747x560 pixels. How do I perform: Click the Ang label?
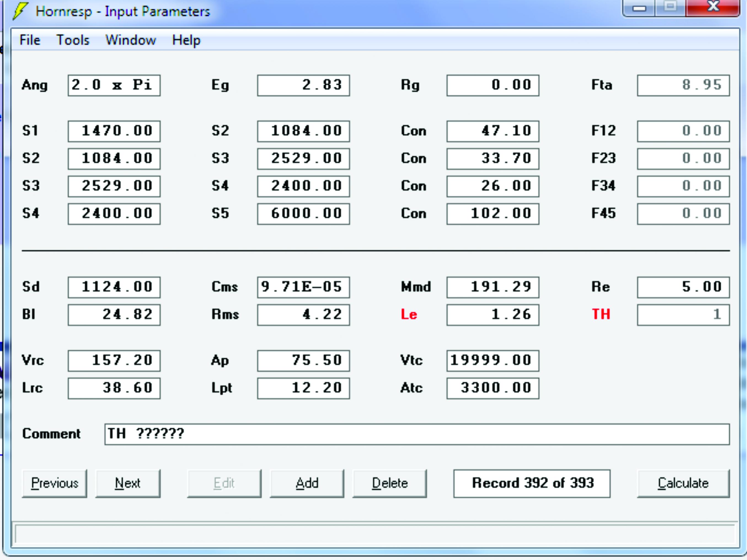tap(34, 86)
